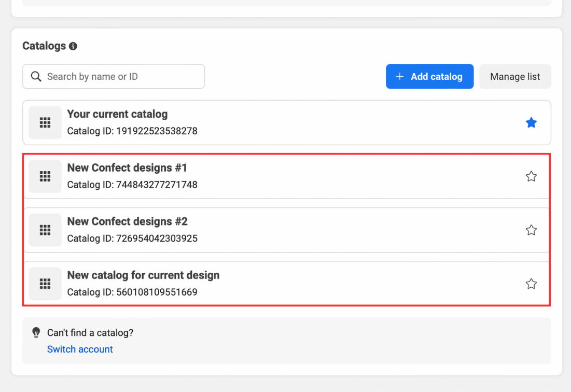Click Catalog ID 191922523538278 text
Viewport: 571px width, 392px height.
(x=132, y=131)
